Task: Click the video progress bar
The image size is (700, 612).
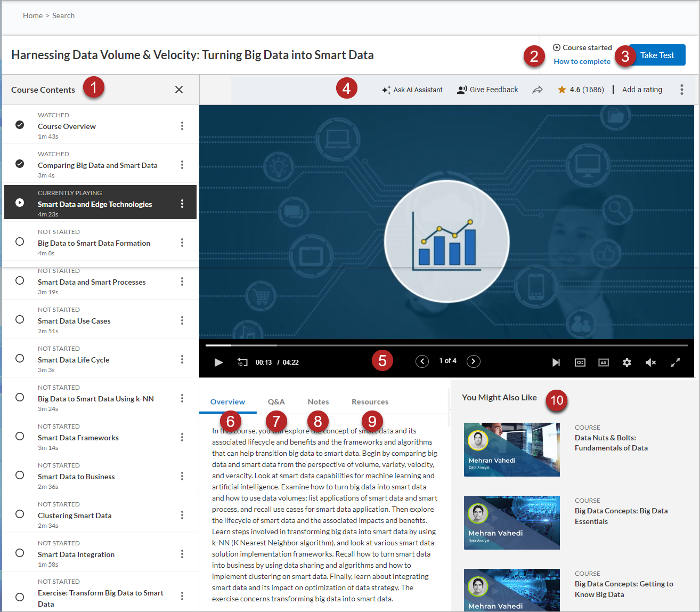Action: click(446, 345)
